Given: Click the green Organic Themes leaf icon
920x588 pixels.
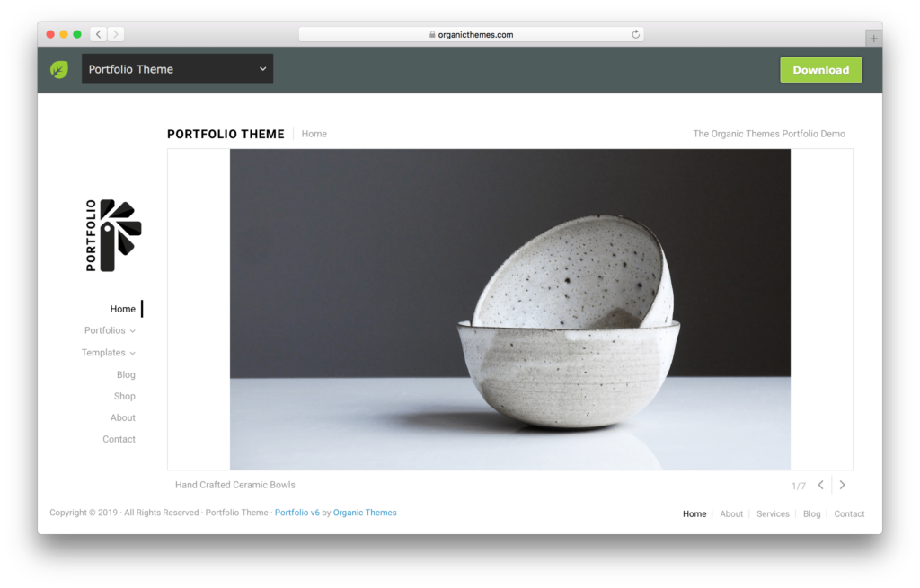Looking at the screenshot, I should 59,69.
